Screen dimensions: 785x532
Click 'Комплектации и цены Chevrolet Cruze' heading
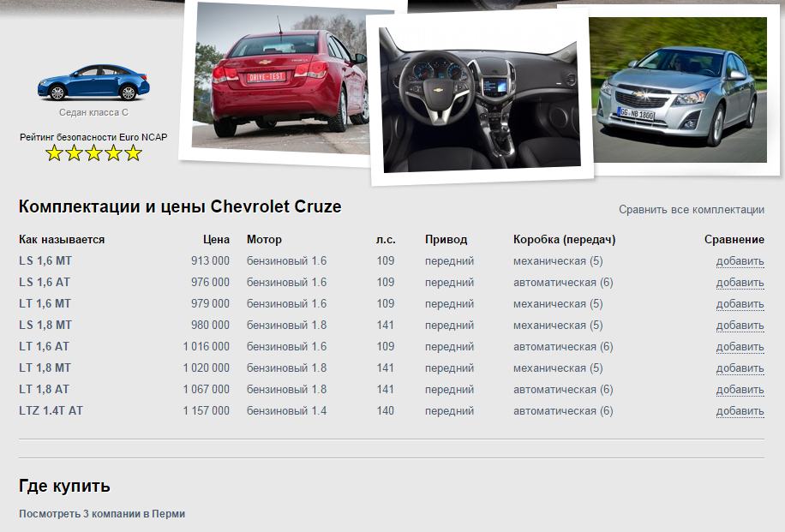tap(180, 206)
